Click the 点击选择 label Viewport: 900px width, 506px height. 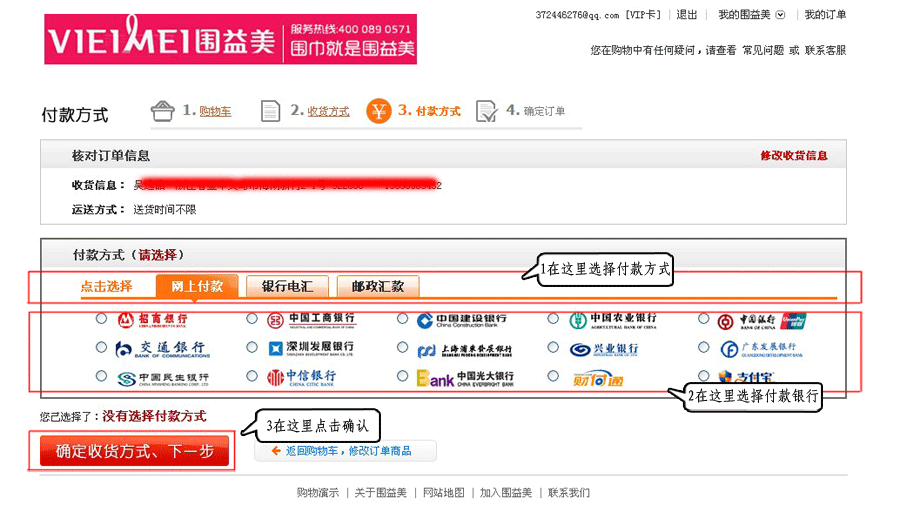tap(106, 286)
